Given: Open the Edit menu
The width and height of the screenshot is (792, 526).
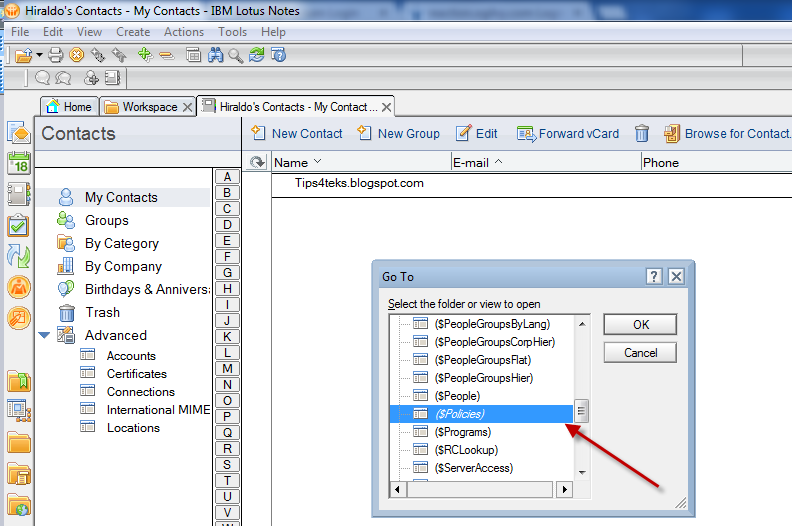Looking at the screenshot, I should point(53,32).
